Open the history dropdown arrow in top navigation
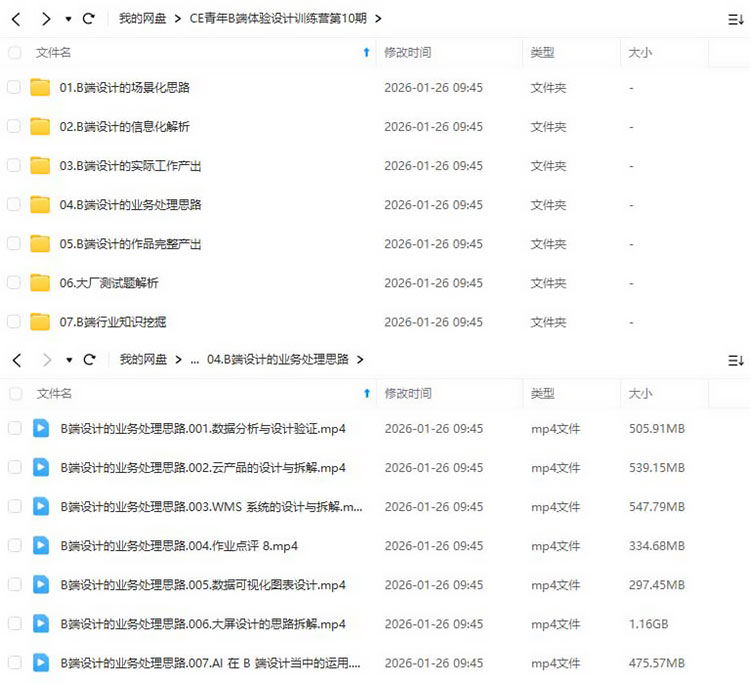 pos(68,19)
